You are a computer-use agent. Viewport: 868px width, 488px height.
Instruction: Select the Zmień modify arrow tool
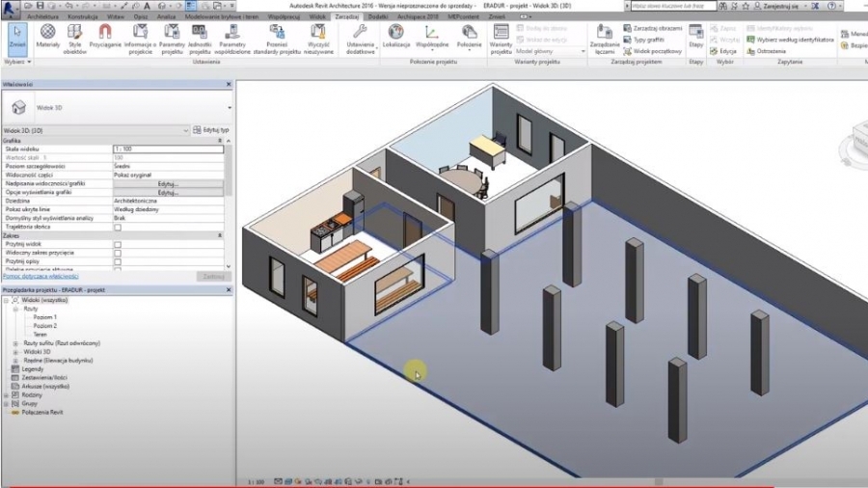(x=16, y=37)
